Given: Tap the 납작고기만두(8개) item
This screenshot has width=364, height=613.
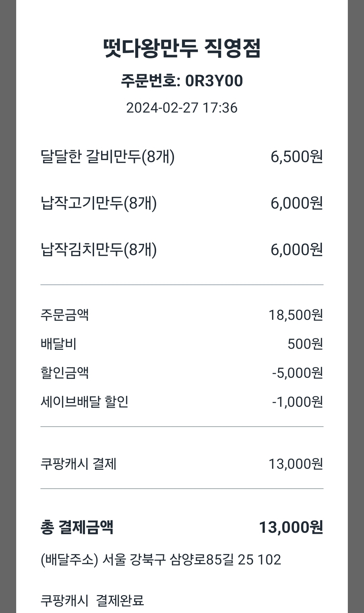Looking at the screenshot, I should pos(98,203).
